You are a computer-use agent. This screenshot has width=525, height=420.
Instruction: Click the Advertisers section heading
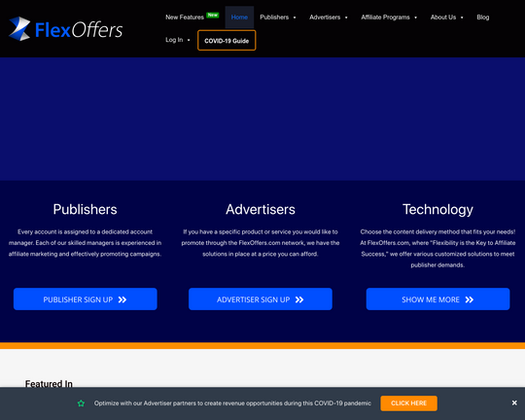click(x=261, y=210)
